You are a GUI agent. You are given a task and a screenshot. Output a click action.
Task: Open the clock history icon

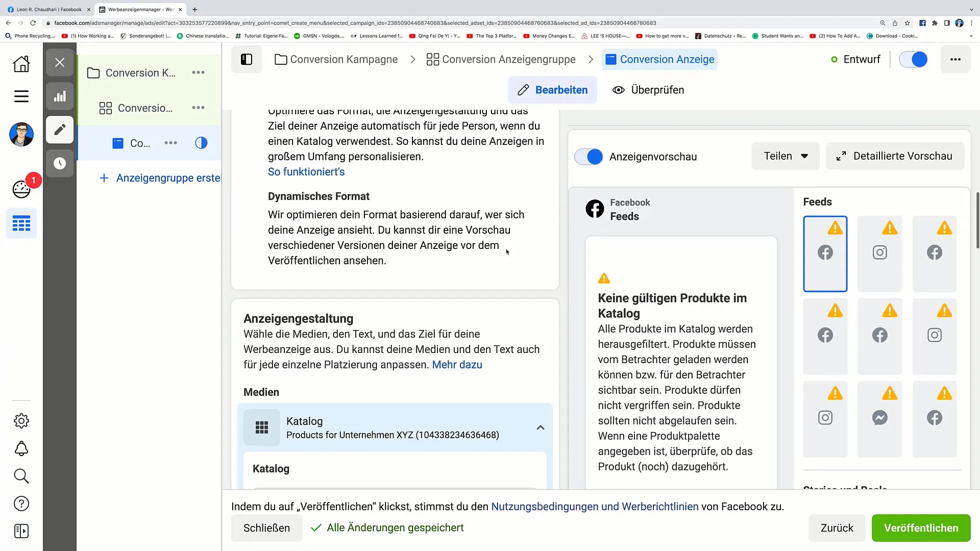point(60,163)
